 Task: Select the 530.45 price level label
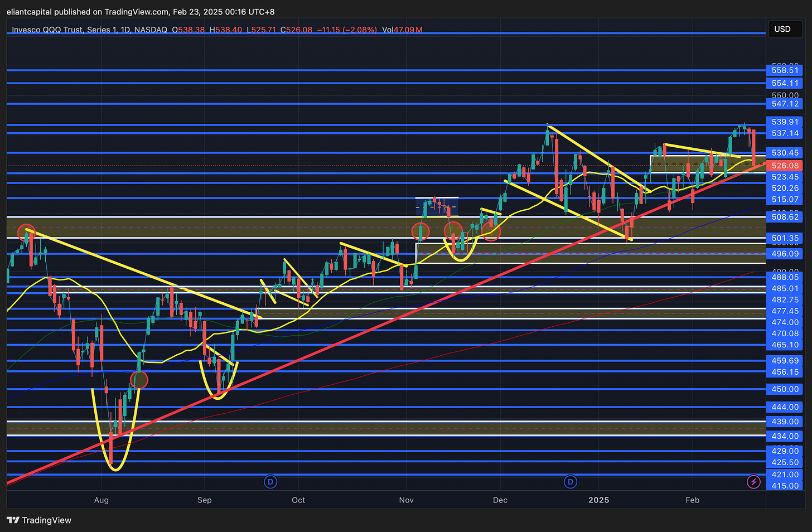point(785,152)
